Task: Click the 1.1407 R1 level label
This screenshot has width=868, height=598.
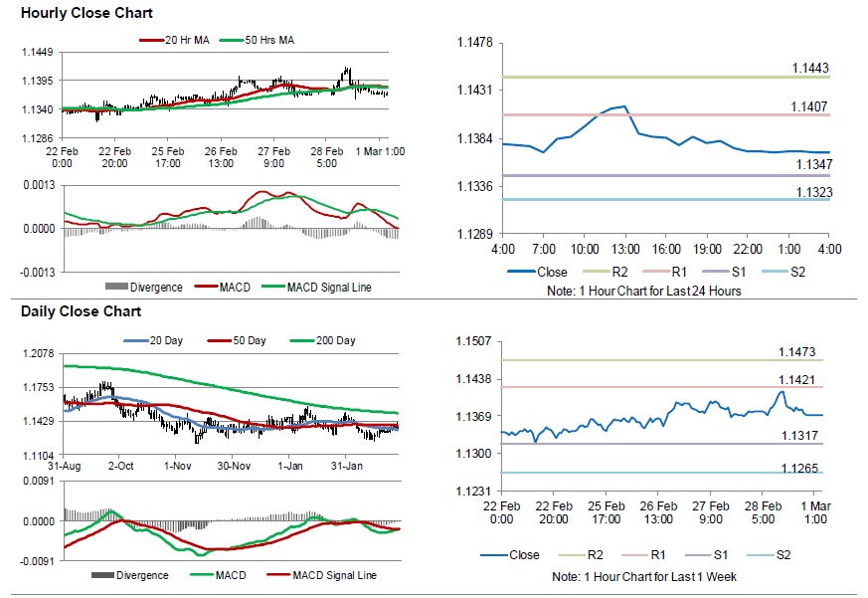Action: click(811, 106)
